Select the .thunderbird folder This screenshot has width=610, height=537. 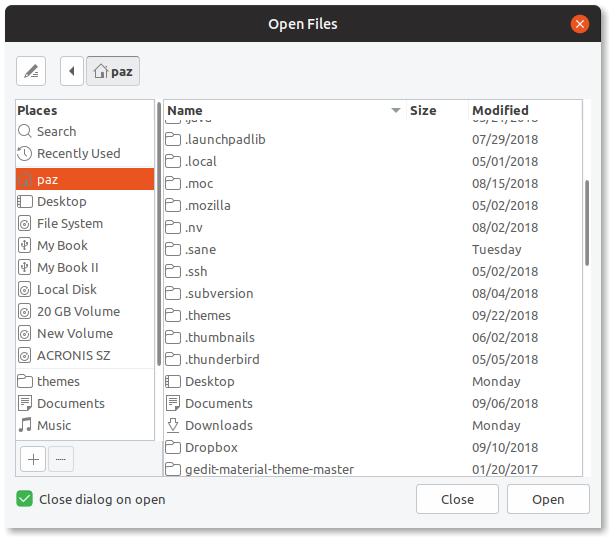[373, 359]
